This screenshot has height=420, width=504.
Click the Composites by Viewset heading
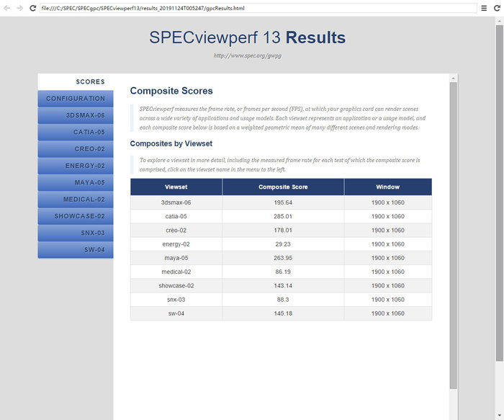pyautogui.click(x=171, y=143)
